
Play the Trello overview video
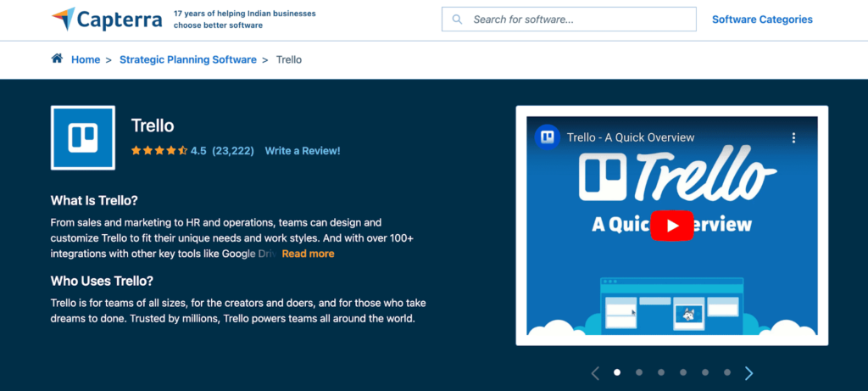pos(672,226)
